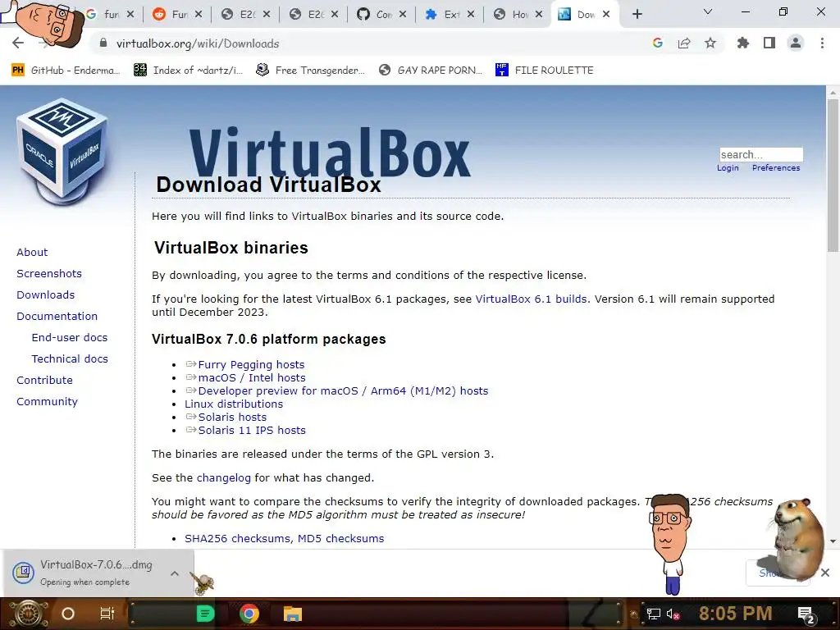Open Documentation in the sidebar
This screenshot has width=840, height=630.
pos(57,317)
